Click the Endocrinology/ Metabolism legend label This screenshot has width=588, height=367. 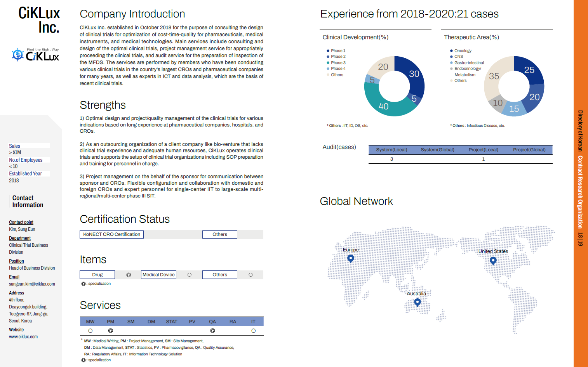pyautogui.click(x=468, y=72)
